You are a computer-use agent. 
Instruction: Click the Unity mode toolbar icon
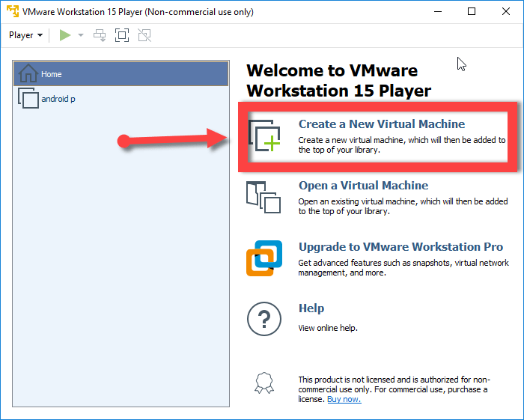(x=144, y=35)
